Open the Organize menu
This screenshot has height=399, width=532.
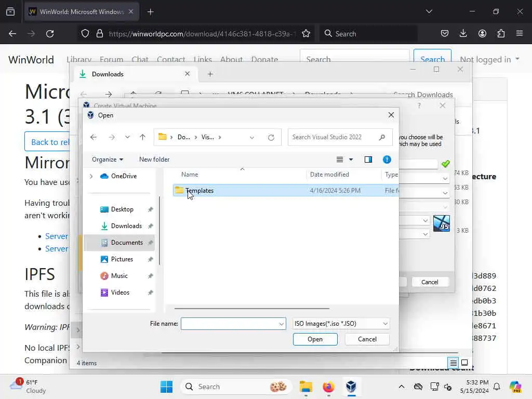coord(107,159)
